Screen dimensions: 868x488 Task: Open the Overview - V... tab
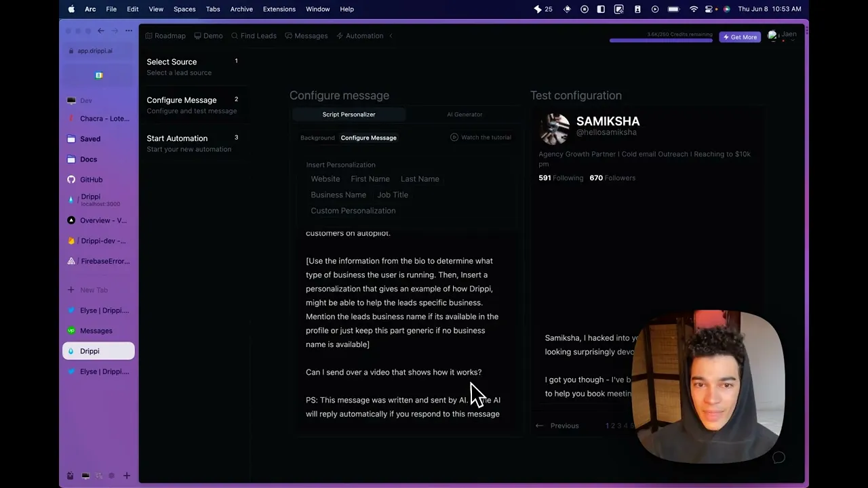point(99,220)
